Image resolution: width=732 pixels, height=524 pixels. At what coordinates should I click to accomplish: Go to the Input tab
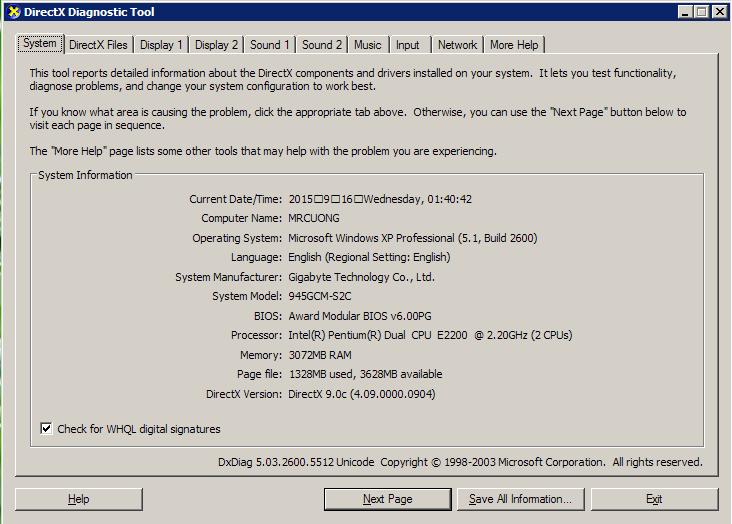[x=408, y=45]
